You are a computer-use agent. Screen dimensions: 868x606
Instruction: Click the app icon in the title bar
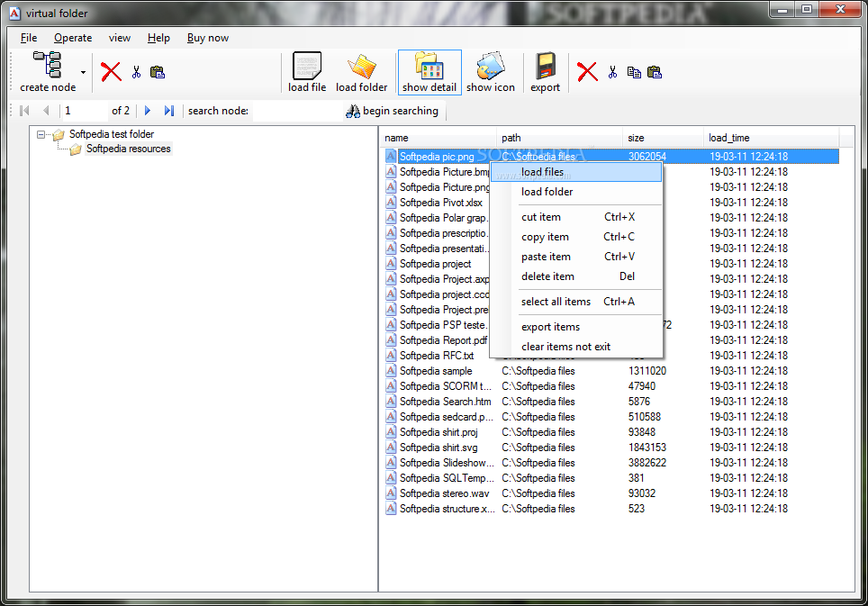pyautogui.click(x=15, y=13)
